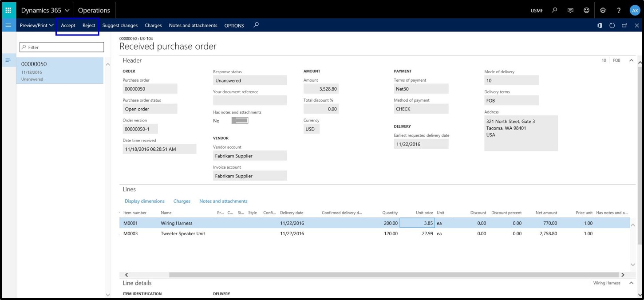Click the Filter input field
The width and height of the screenshot is (644, 300).
pyautogui.click(x=62, y=47)
